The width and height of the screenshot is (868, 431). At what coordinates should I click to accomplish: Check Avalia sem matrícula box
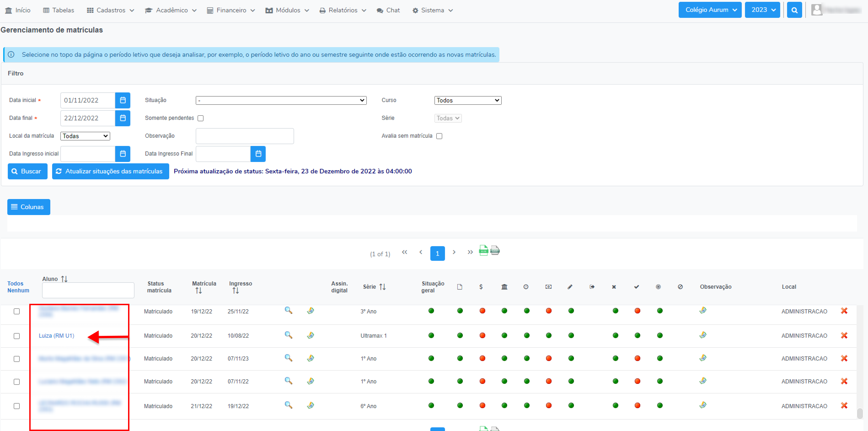(x=439, y=136)
